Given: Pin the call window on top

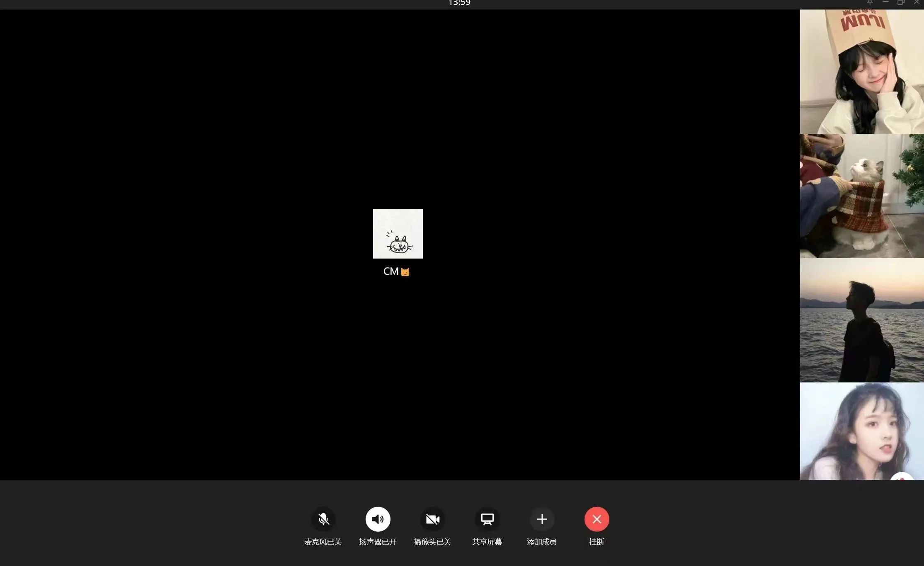Looking at the screenshot, I should pyautogui.click(x=870, y=2).
